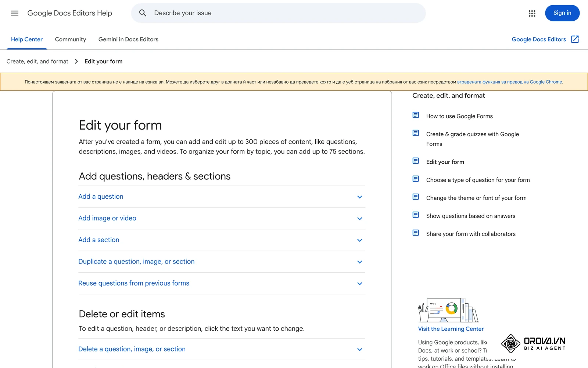Open the How to use Google Forms article
This screenshot has width=588, height=368.
[x=459, y=116]
